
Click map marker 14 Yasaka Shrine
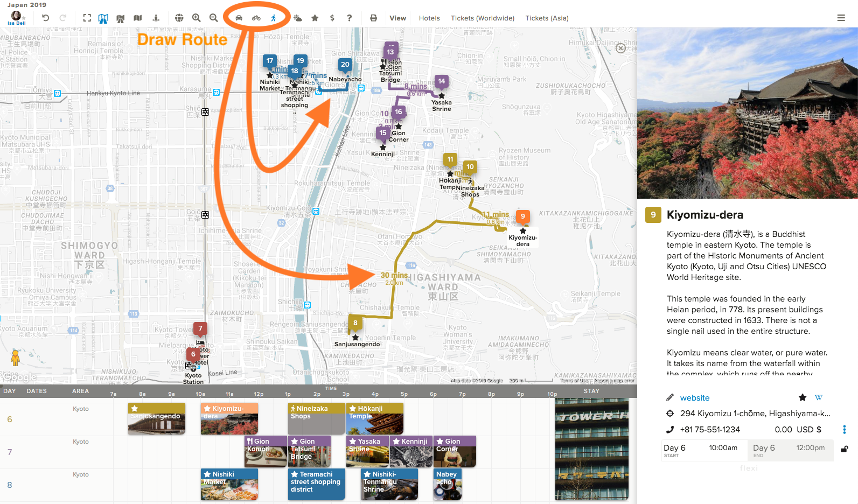click(441, 82)
